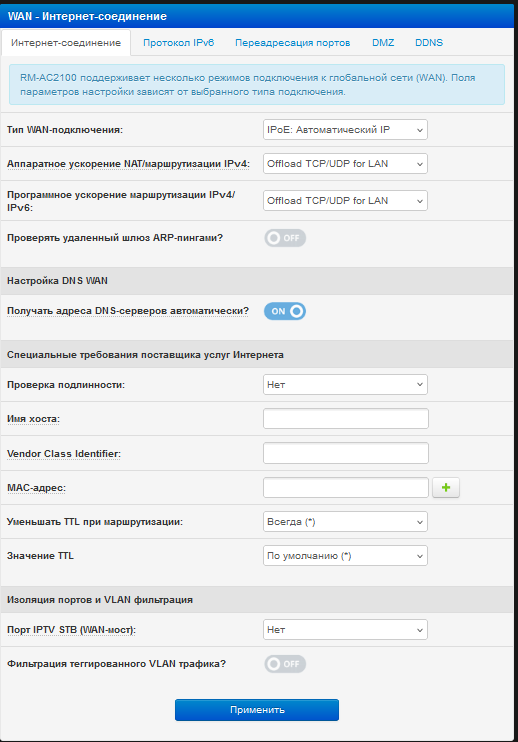518x742 pixels.
Task: Disable automatic DNS-server address retrieval toggle
Action: [285, 311]
